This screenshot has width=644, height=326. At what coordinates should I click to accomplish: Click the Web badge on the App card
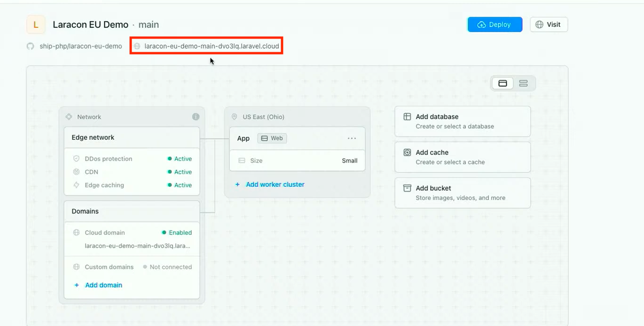pos(272,138)
